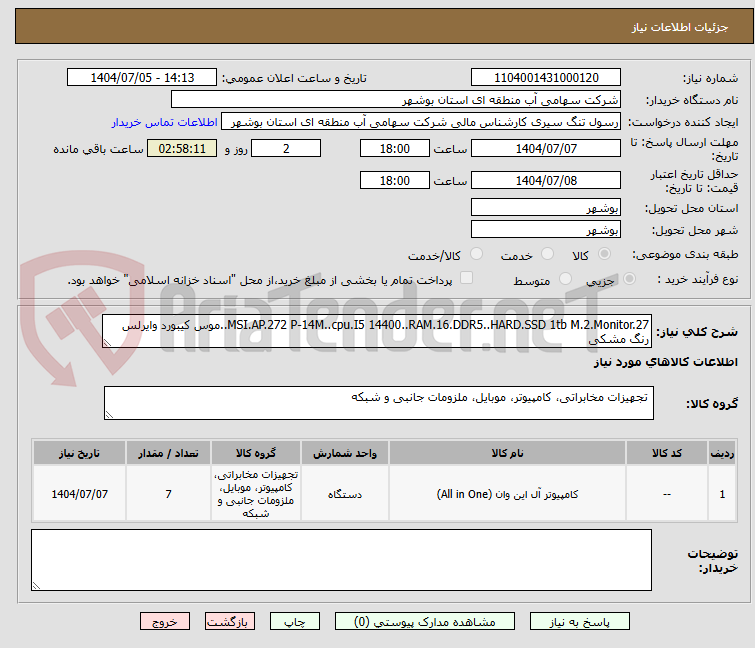The width and height of the screenshot is (755, 648).
Task: Click the استان محل تحویل field
Action: tap(545, 208)
